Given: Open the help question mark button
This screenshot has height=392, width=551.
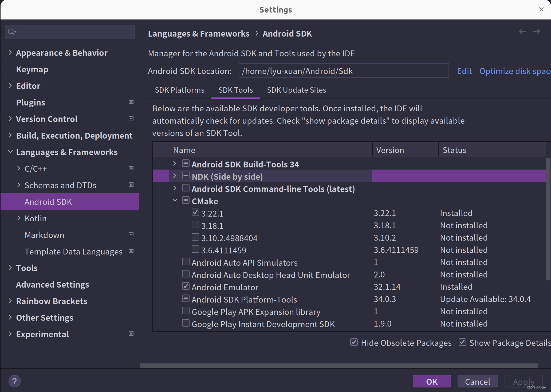Looking at the screenshot, I should tap(14, 381).
